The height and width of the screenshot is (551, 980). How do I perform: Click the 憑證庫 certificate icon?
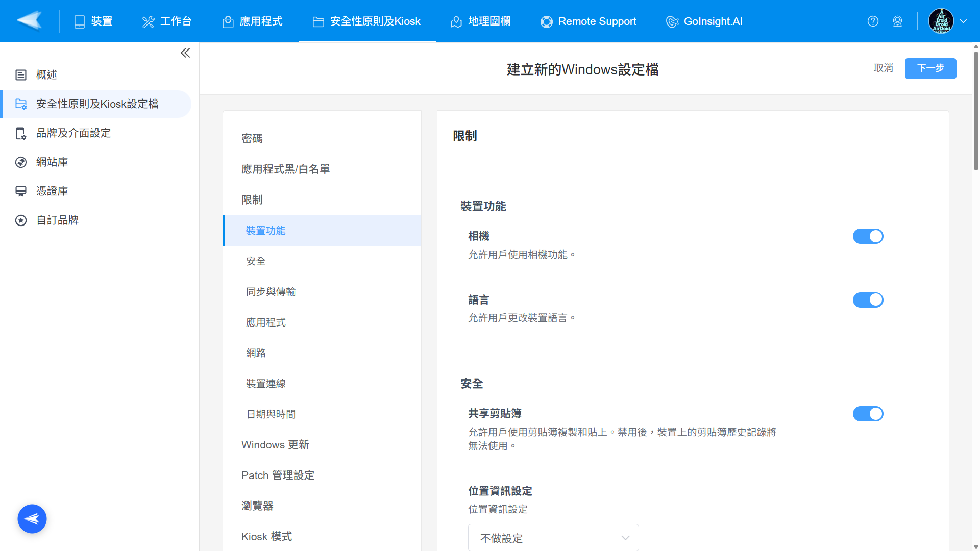coord(21,191)
